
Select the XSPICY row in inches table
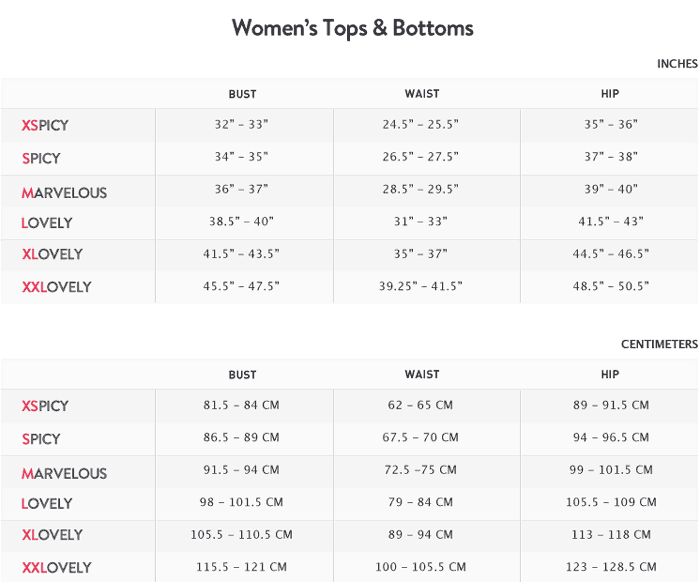click(45, 126)
